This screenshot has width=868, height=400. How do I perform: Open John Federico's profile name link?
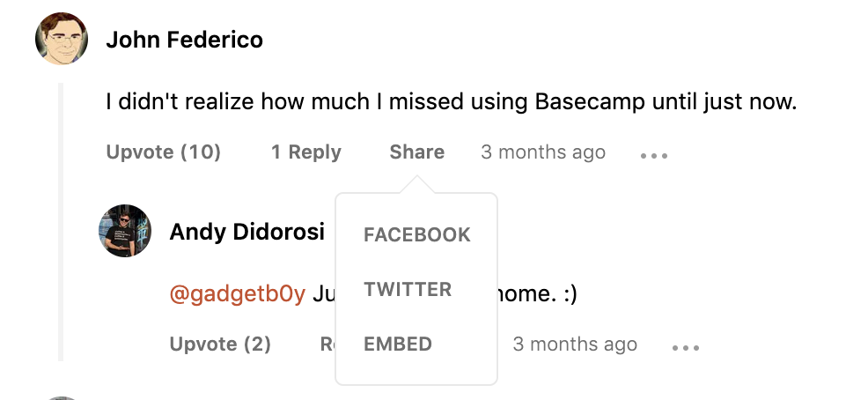pos(184,41)
